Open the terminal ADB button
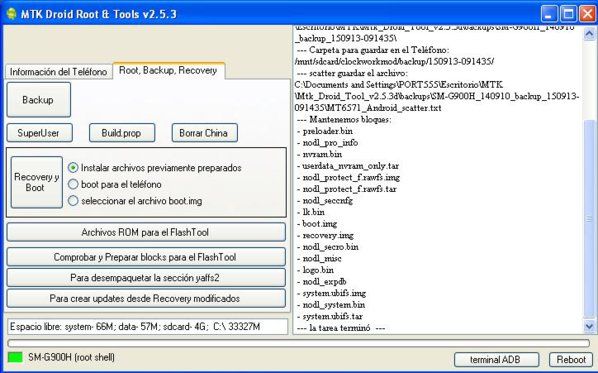This screenshot has width=598, height=373. pos(496,360)
